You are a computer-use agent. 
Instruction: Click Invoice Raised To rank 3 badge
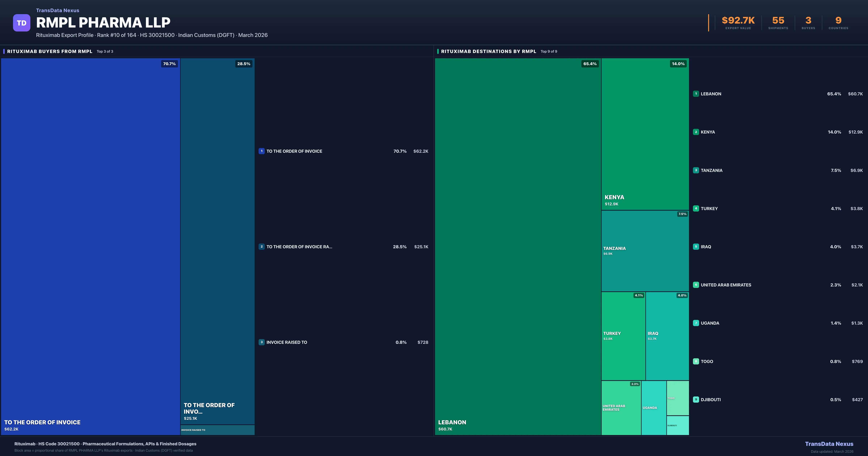point(261,342)
